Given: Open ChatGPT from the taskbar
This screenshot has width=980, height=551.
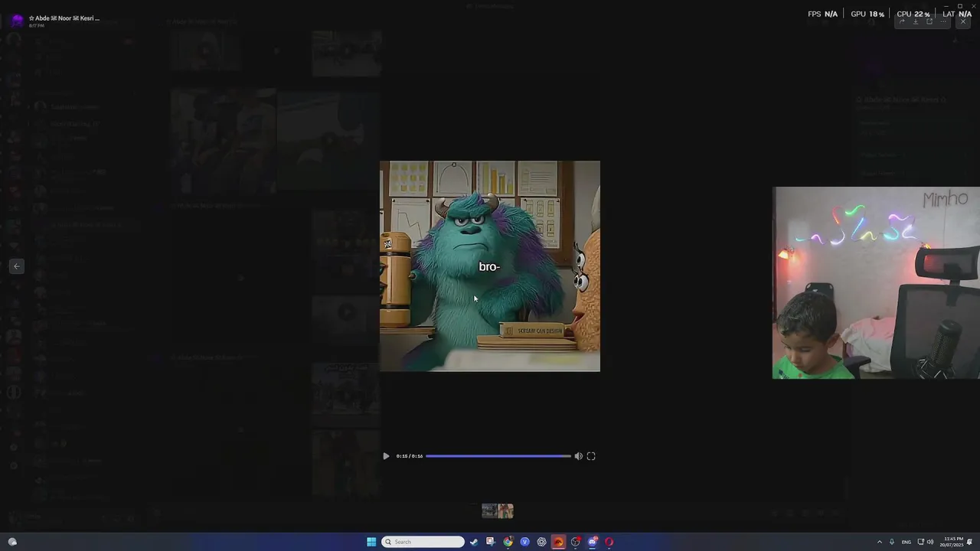Looking at the screenshot, I should click(541, 542).
